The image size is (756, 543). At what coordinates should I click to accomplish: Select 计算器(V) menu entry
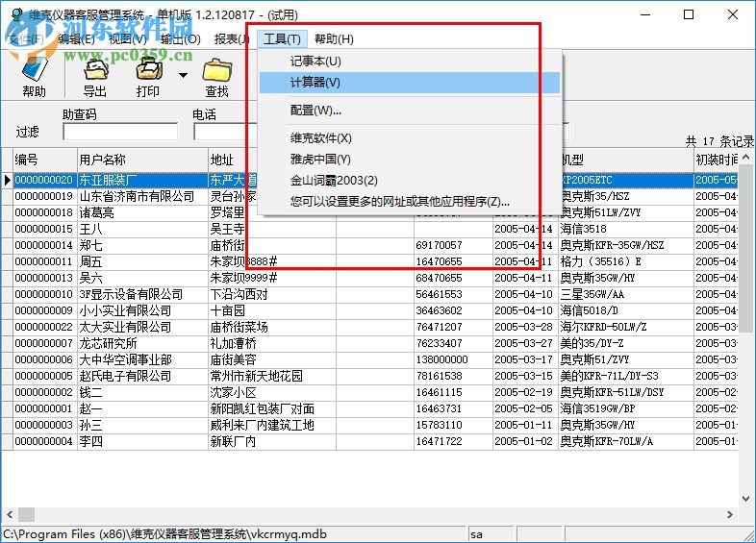coord(410,83)
